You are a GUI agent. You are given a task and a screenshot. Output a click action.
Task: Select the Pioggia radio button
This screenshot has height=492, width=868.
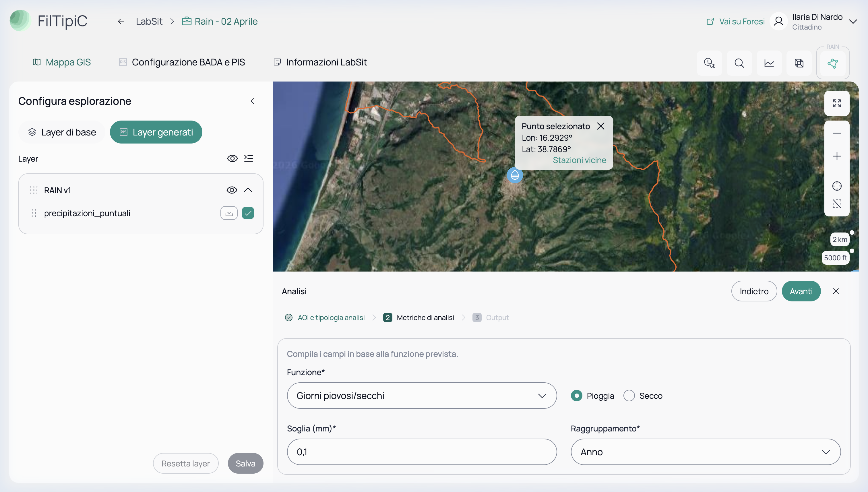tap(576, 396)
